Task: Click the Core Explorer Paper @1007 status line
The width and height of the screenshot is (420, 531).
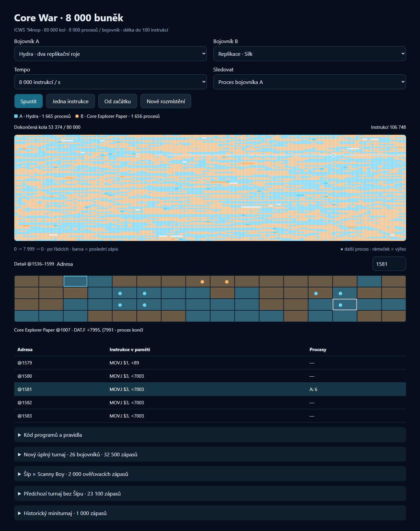Action: click(x=79, y=330)
